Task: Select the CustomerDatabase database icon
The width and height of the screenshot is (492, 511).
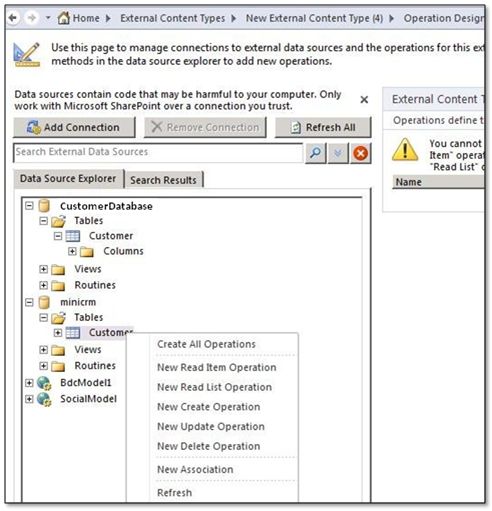Action: click(x=44, y=206)
